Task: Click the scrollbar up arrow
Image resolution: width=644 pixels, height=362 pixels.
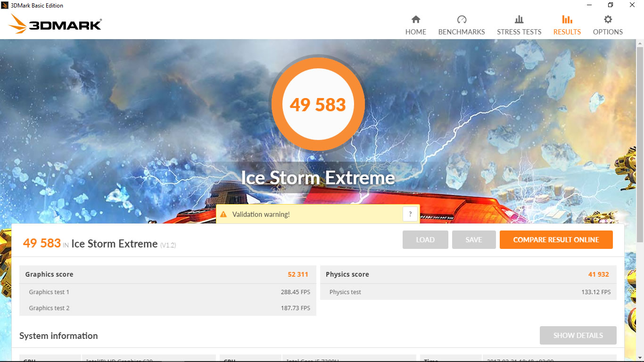Action: [x=640, y=43]
